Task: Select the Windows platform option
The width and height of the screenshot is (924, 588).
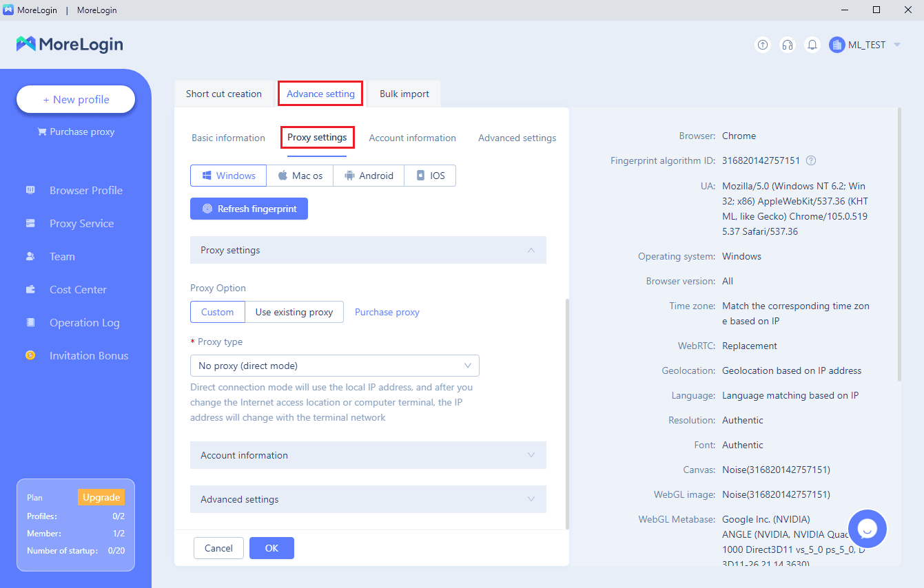Action: point(229,176)
